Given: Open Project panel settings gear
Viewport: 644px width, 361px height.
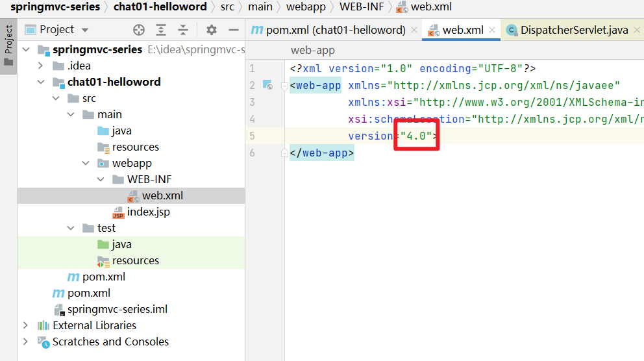Looking at the screenshot, I should [212, 30].
